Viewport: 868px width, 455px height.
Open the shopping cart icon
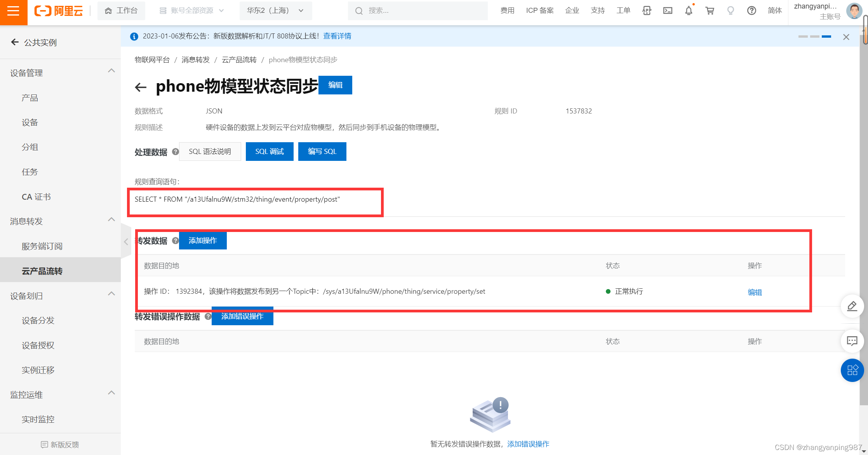(x=709, y=10)
